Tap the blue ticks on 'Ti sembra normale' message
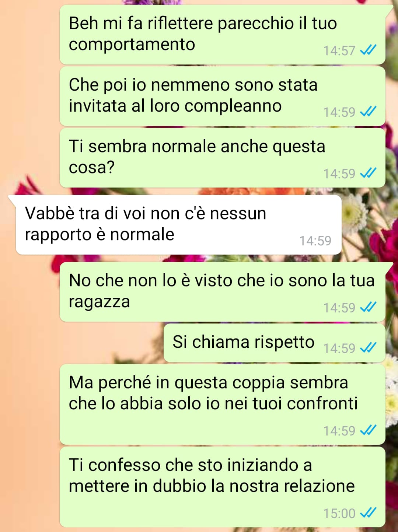The height and width of the screenshot is (532, 398). (368, 173)
